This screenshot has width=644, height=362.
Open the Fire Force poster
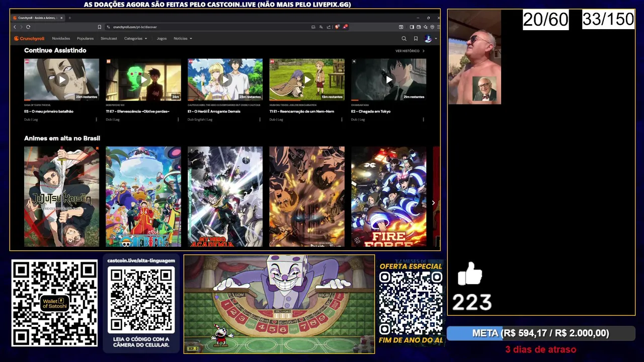coord(388,197)
